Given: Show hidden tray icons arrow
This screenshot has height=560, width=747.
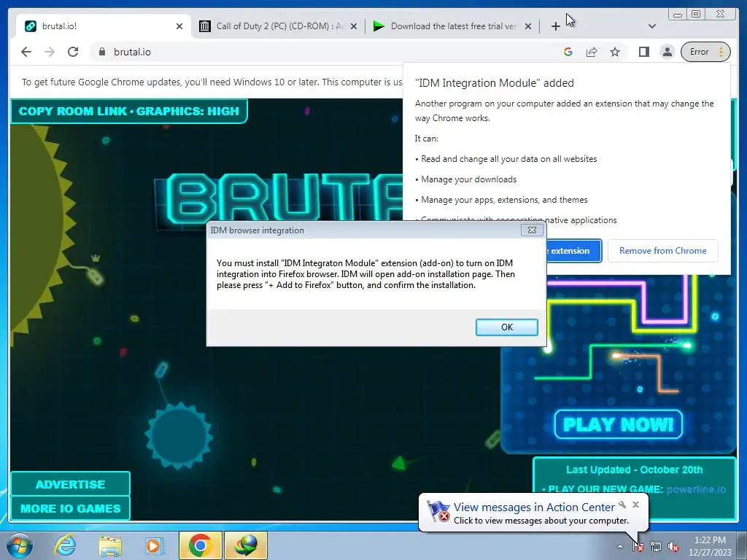Looking at the screenshot, I should click(620, 547).
